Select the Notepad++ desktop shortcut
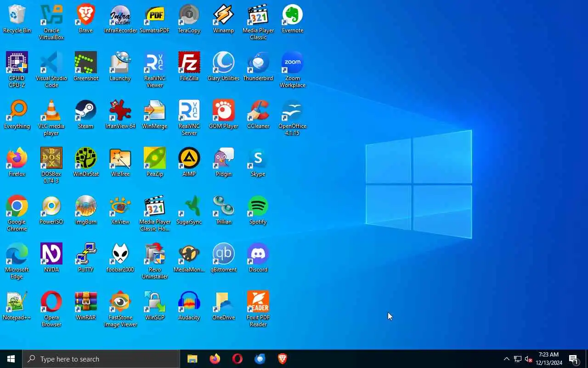 pyautogui.click(x=17, y=306)
